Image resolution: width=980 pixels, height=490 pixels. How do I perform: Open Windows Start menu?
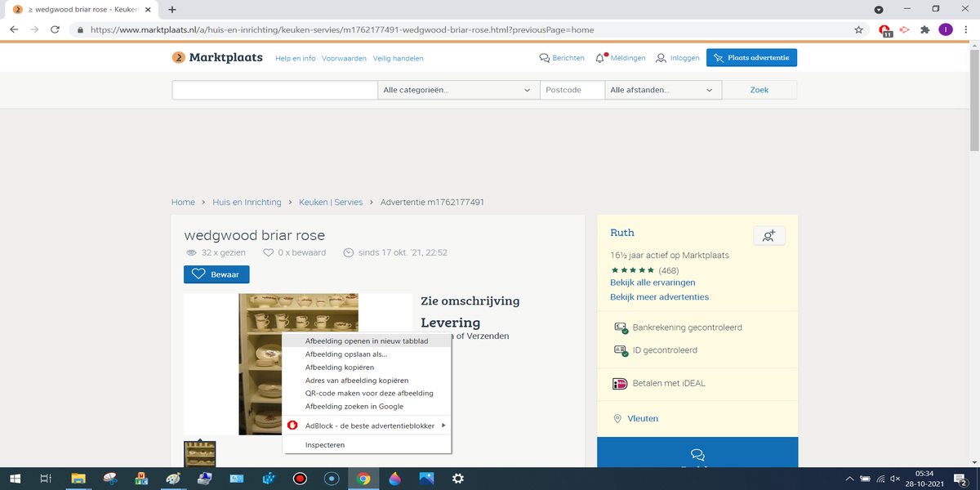pyautogui.click(x=15, y=479)
